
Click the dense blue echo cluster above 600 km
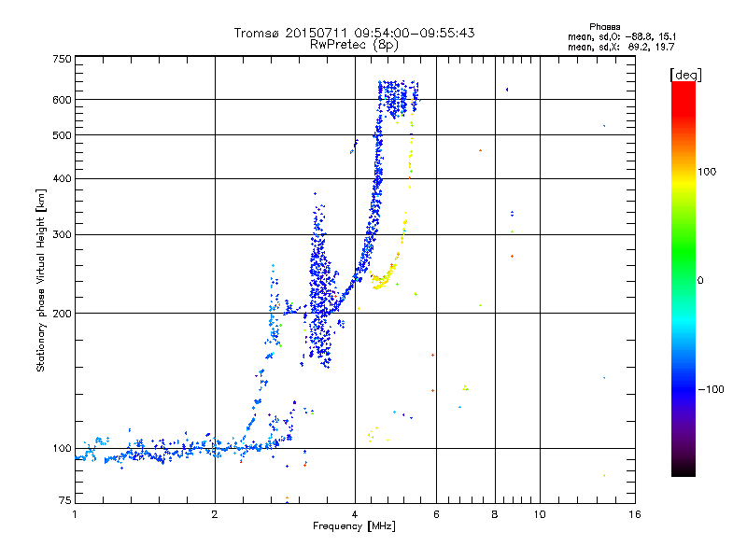[x=399, y=99]
